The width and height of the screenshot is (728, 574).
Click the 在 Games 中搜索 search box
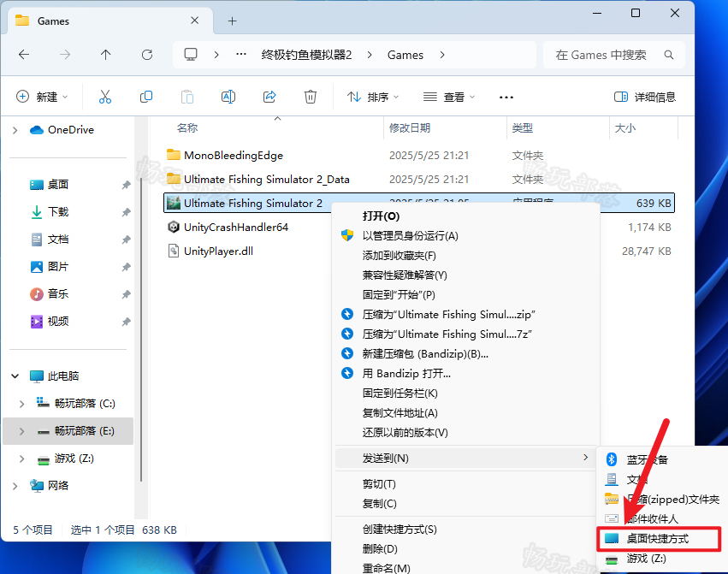click(x=613, y=55)
